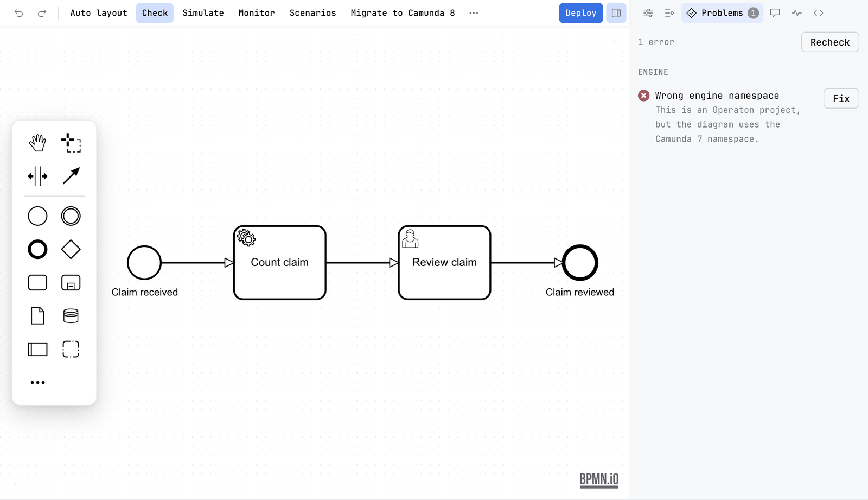Screen dimensions: 868x500
Task: Activate the lasso selection tool
Action: 71,143
